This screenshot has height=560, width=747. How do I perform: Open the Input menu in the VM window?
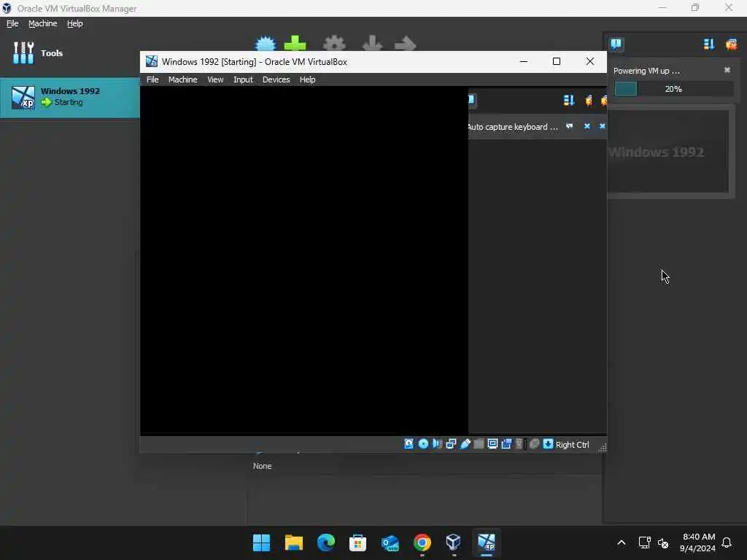pyautogui.click(x=243, y=79)
